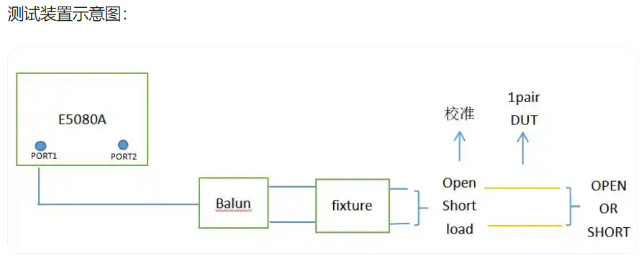The width and height of the screenshot is (644, 266).
Task: Click the 校准 calibration label
Action: pos(460,114)
